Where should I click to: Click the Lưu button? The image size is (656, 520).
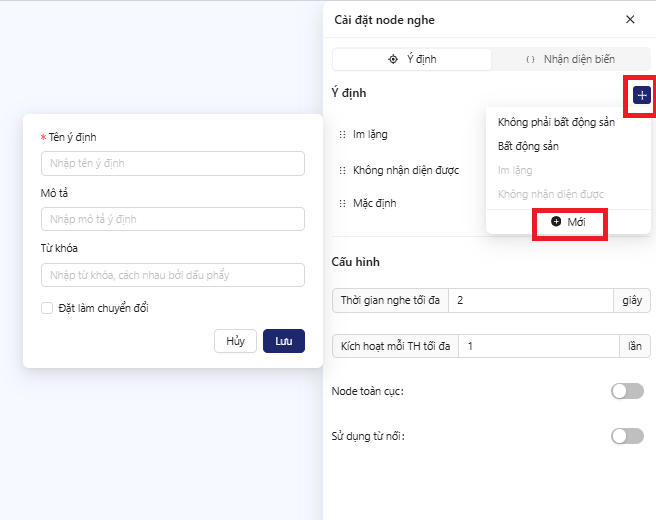click(x=284, y=341)
